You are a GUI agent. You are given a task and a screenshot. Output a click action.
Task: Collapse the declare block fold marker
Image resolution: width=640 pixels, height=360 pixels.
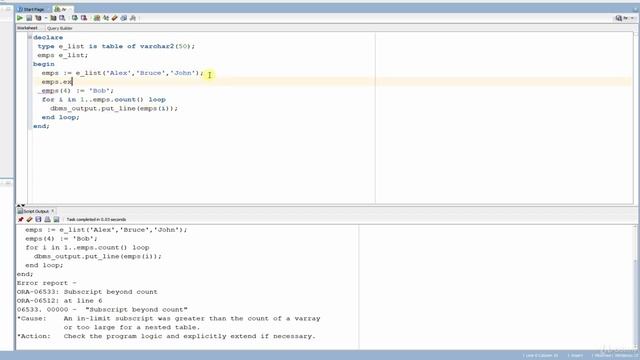click(29, 37)
